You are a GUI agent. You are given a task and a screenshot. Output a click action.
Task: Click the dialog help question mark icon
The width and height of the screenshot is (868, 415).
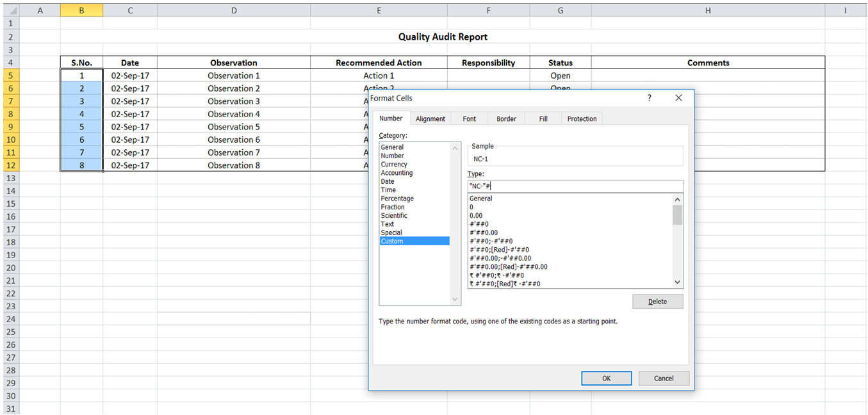tap(649, 97)
